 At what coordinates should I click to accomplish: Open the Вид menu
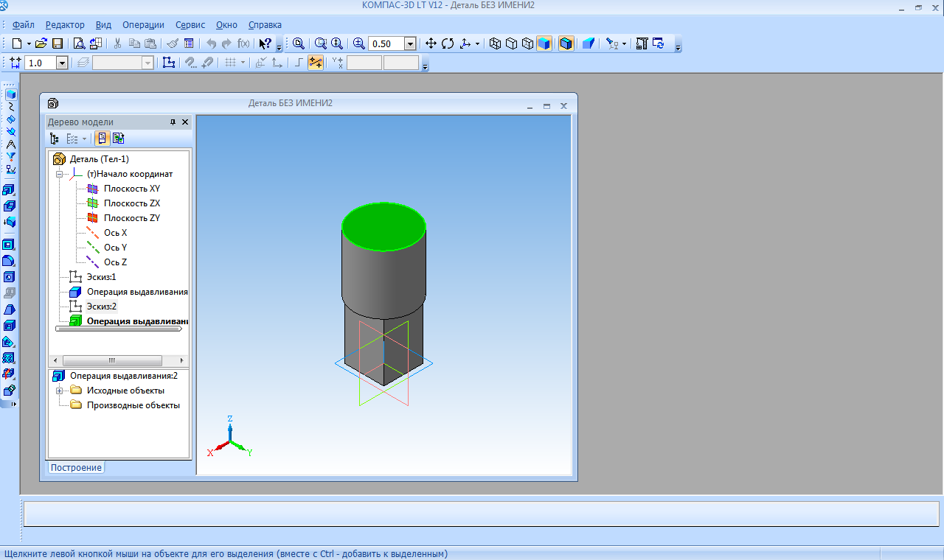[x=104, y=24]
